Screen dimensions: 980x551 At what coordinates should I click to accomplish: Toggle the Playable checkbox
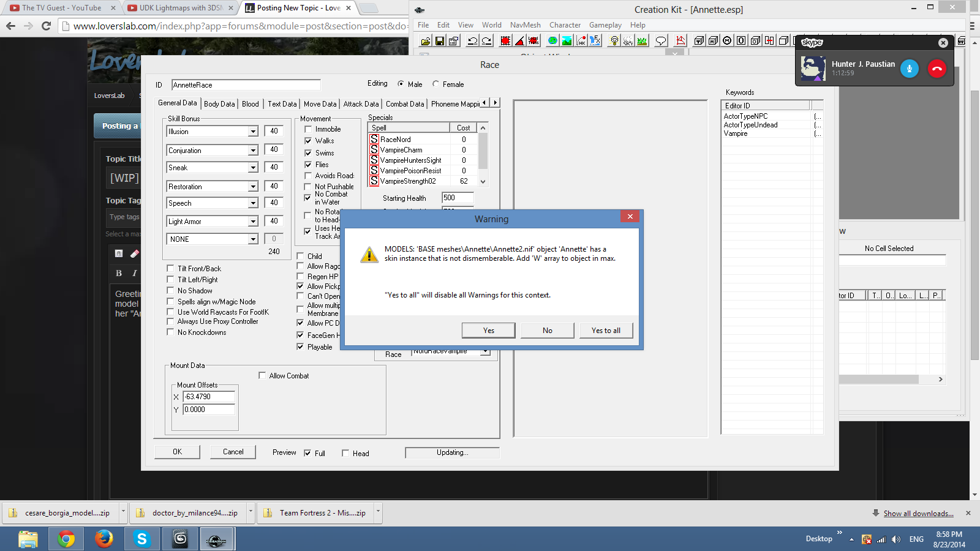[x=300, y=347]
